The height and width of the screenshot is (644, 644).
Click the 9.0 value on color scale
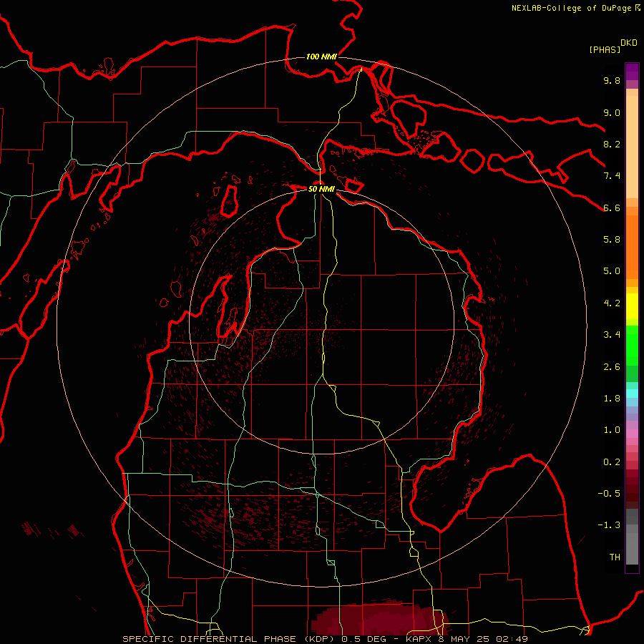click(612, 112)
